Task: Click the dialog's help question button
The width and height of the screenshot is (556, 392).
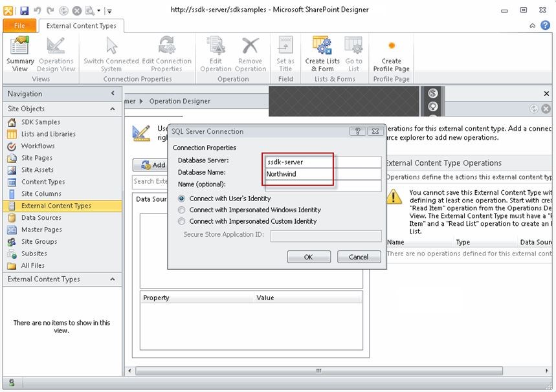Action: click(357, 131)
